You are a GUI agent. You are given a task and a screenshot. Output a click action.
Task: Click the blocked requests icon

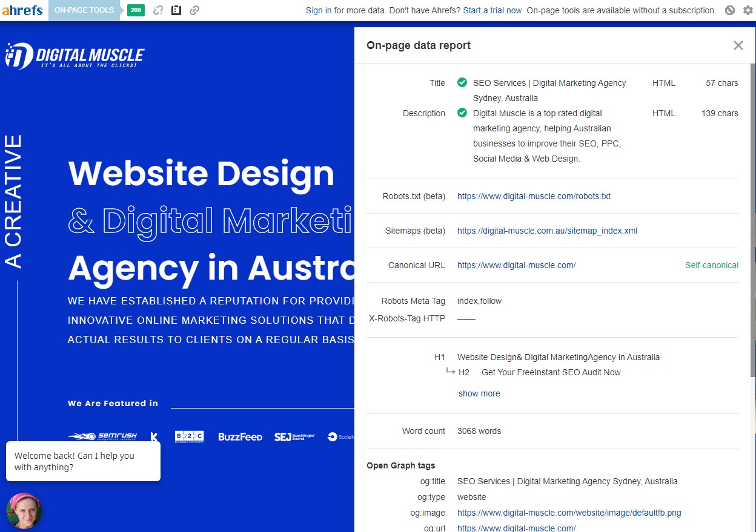(729, 10)
